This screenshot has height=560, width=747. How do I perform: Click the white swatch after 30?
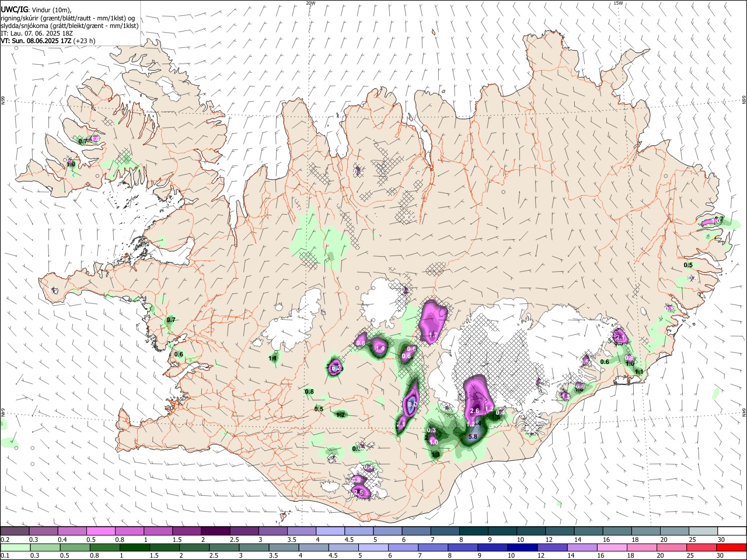pyautogui.click(x=732, y=531)
